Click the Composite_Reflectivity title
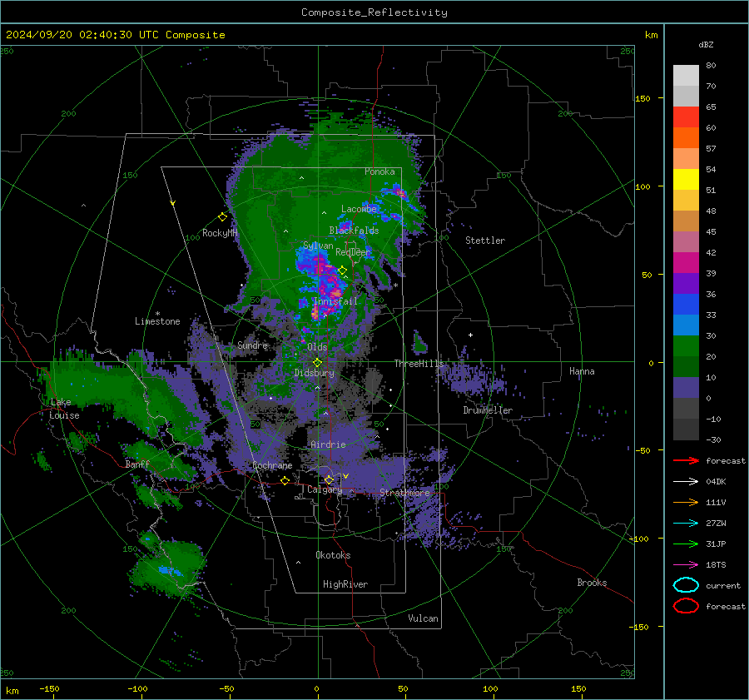Screen dimensions: 749x700 (x=374, y=12)
